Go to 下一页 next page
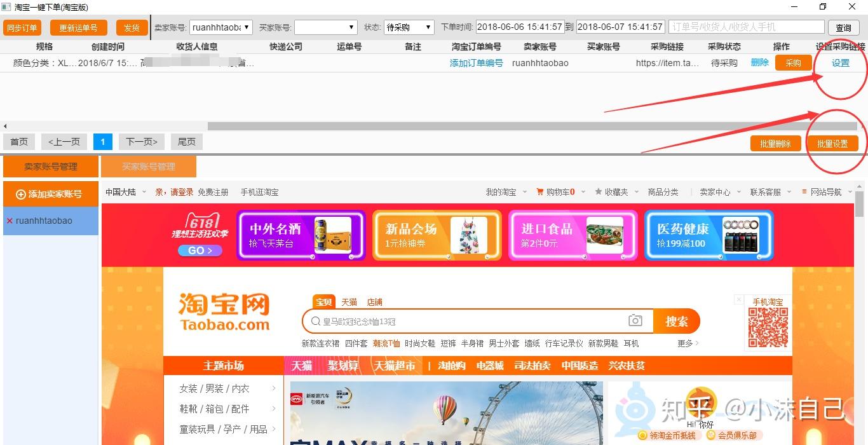 pyautogui.click(x=142, y=142)
